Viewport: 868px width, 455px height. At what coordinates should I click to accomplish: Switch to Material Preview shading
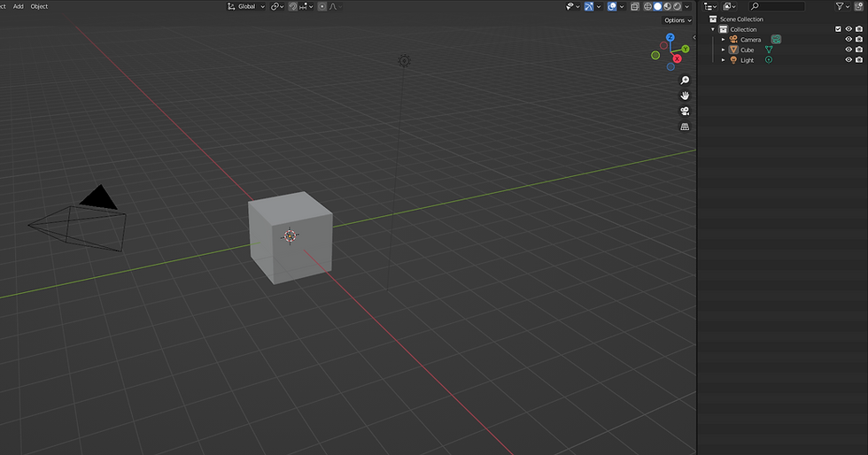[x=668, y=7]
